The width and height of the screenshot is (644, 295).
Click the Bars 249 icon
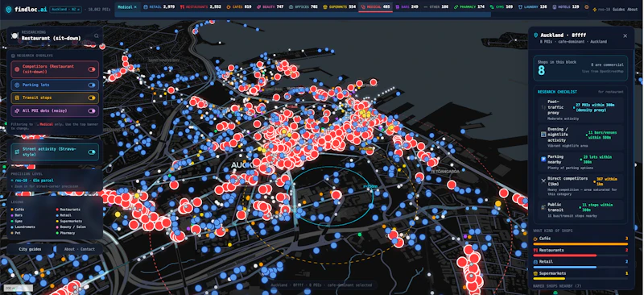[398, 7]
